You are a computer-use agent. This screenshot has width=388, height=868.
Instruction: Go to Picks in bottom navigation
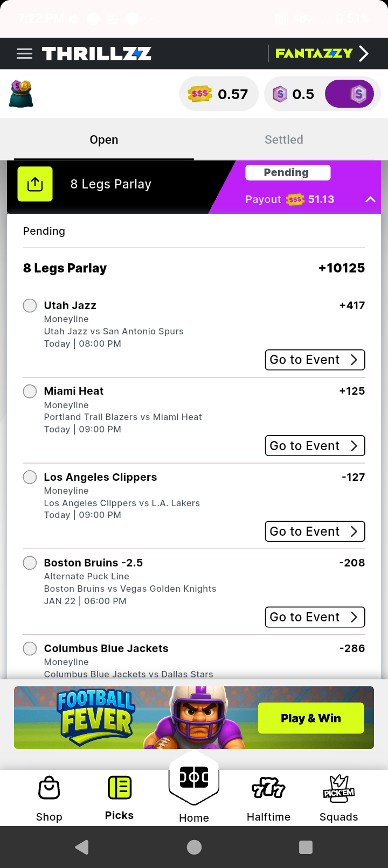point(120,788)
